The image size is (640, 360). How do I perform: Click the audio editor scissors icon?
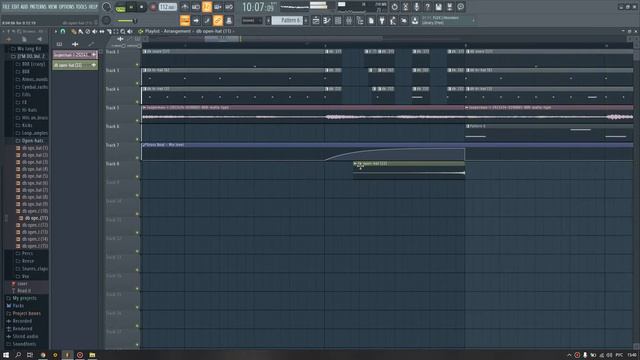click(x=405, y=7)
